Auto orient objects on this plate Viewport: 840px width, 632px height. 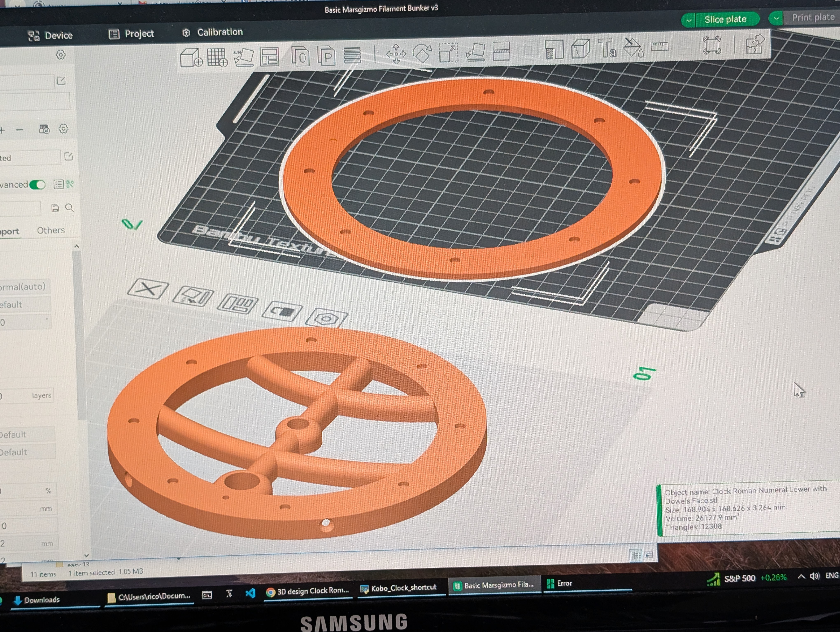[193, 296]
